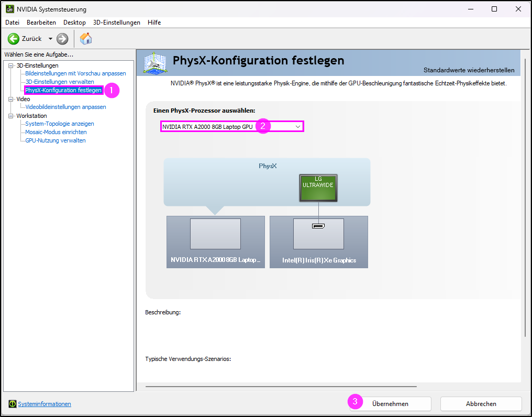Collapse the Video tree node
The height and width of the screenshot is (417, 532).
pyautogui.click(x=11, y=99)
